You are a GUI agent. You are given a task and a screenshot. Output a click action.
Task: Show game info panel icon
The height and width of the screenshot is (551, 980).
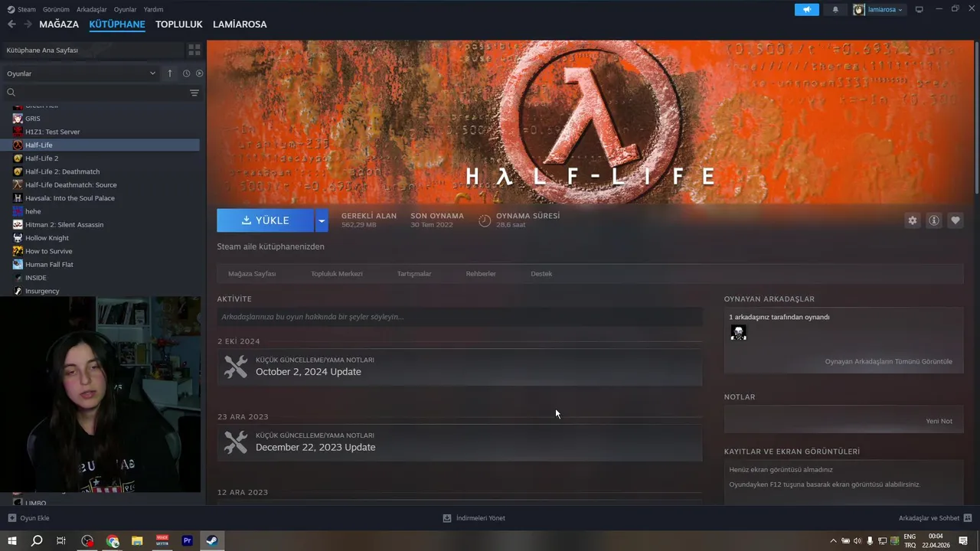pyautogui.click(x=934, y=220)
